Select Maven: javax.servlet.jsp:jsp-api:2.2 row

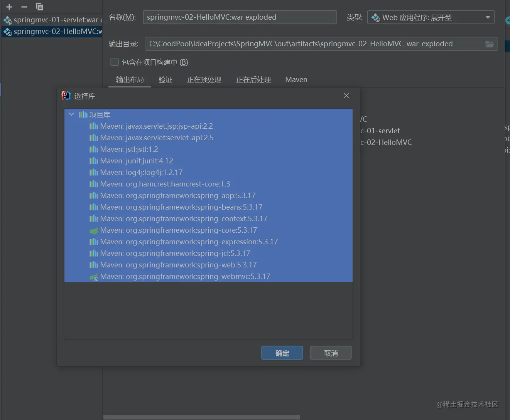pos(208,126)
